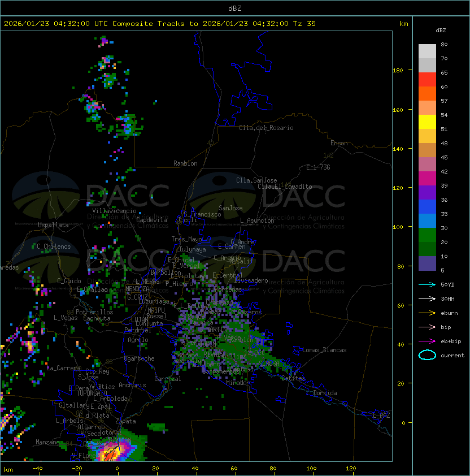Click the 'Villavicencio' map label
This screenshot has width=470, height=476.
point(114,211)
